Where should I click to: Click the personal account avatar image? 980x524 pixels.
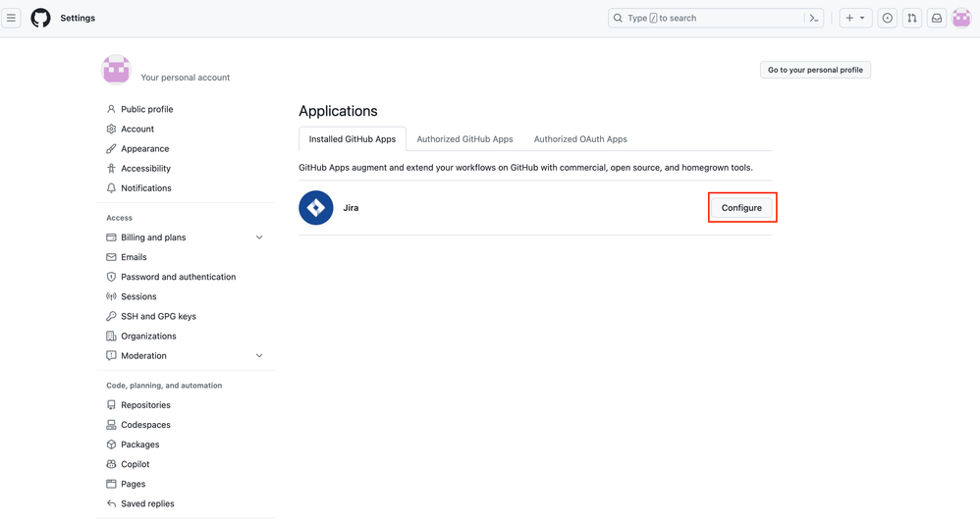(116, 70)
